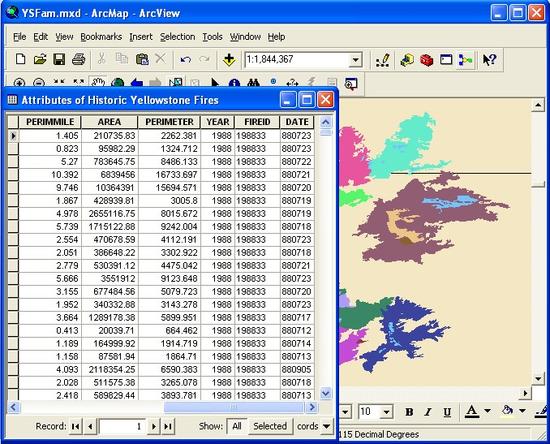Expand the font size 10 dropdown

[x=387, y=412]
